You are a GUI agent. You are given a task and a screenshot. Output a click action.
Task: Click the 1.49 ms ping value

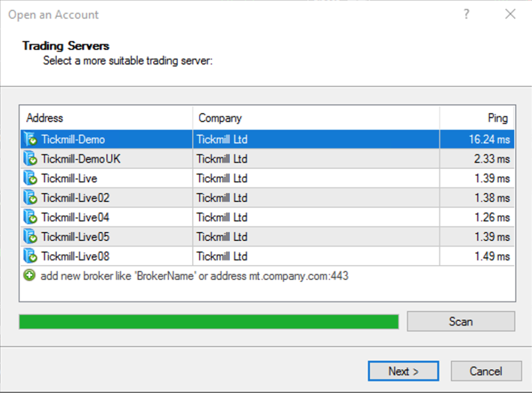tap(492, 256)
